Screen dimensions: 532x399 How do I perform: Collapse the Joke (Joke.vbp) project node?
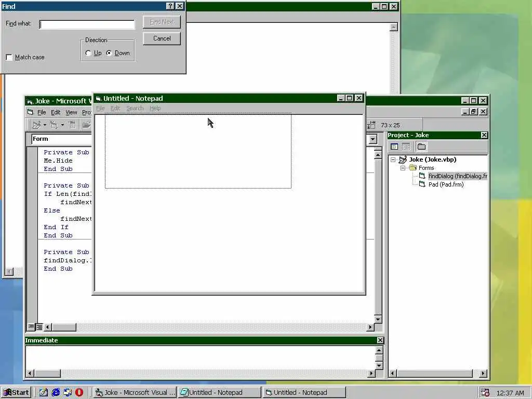(x=393, y=159)
